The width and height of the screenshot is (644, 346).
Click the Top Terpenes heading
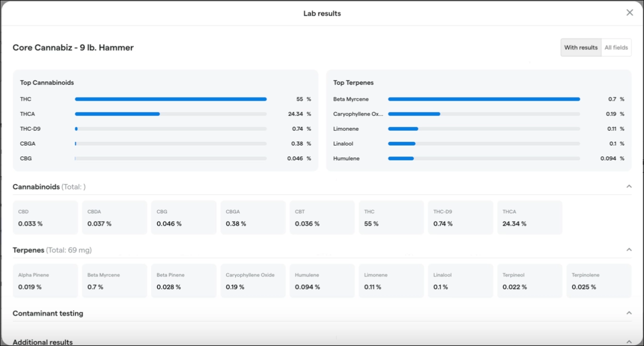(354, 83)
